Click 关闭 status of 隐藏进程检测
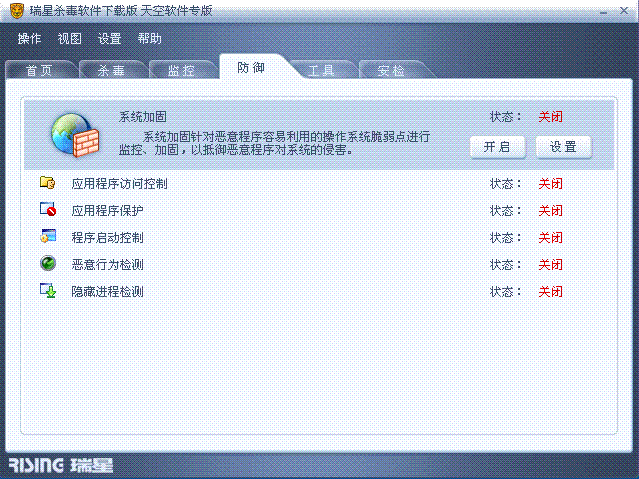This screenshot has width=639, height=479. pyautogui.click(x=551, y=291)
